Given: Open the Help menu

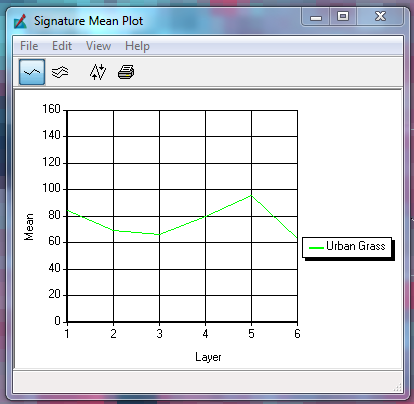Looking at the screenshot, I should click(137, 46).
